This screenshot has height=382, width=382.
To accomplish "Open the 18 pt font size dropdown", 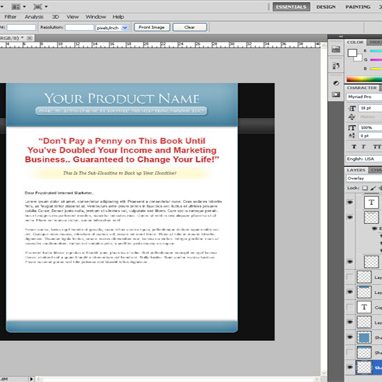I will [370, 108].
